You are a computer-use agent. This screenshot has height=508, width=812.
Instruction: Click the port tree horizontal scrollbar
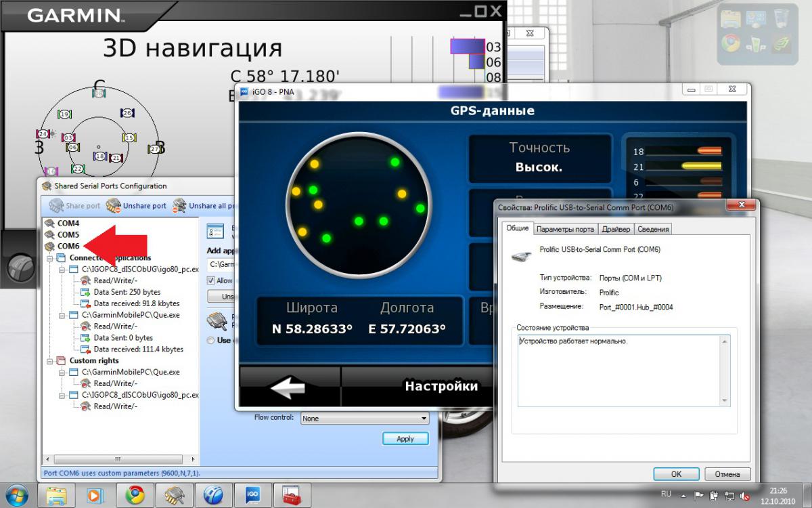[118, 459]
